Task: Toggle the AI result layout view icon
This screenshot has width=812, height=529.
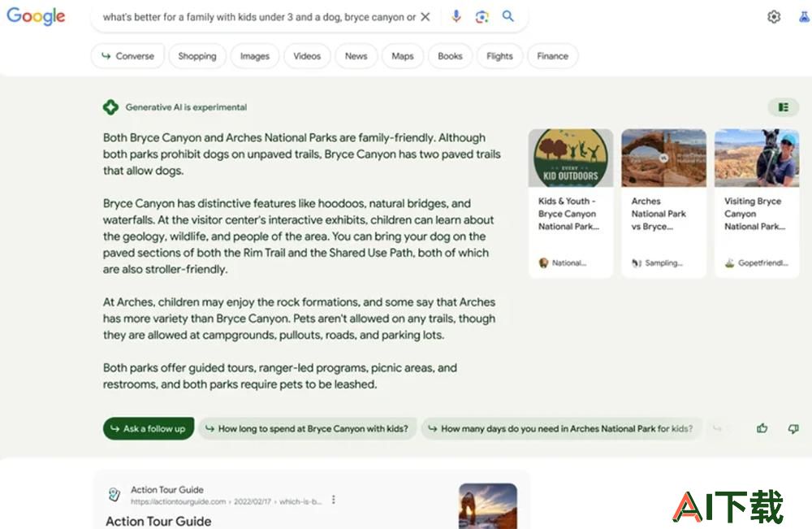Action: [x=783, y=107]
